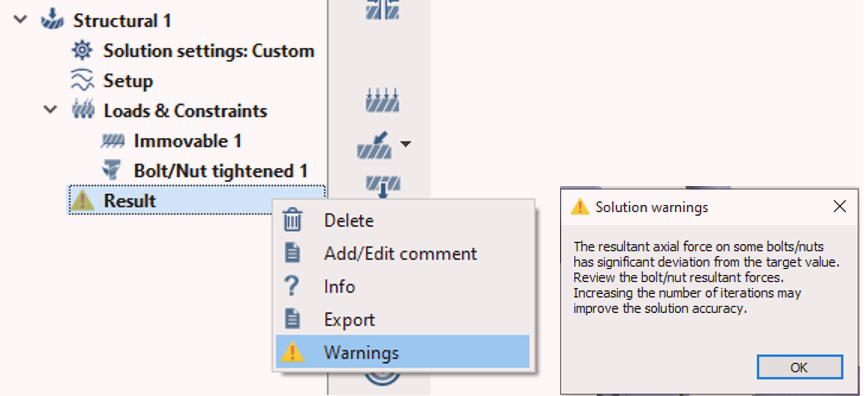Collapse the Structural 1 tree node
This screenshot has height=396, width=868.
click(x=20, y=20)
